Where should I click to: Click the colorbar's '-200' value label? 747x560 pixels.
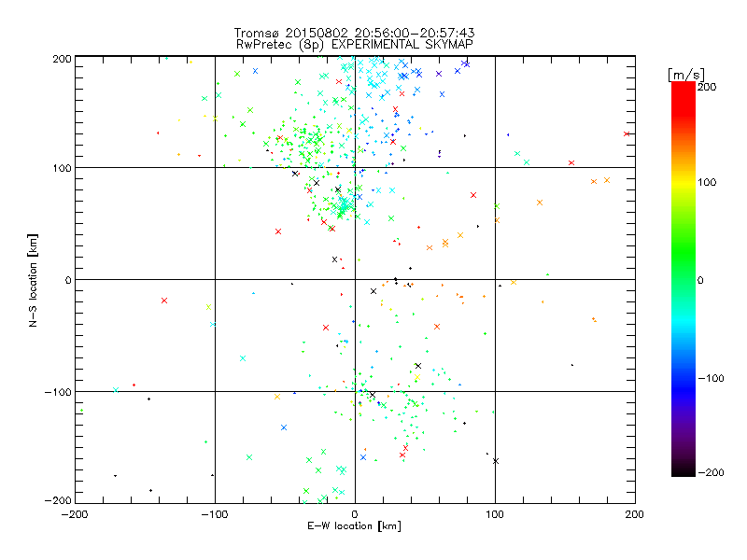(711, 472)
